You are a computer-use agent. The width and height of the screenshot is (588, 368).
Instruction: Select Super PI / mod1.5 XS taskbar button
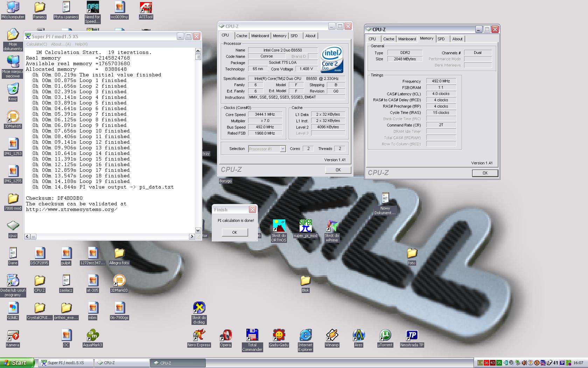click(65, 363)
